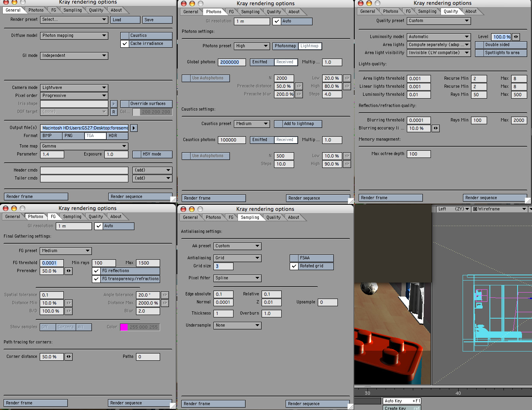532x410 pixels.
Task: Open the Luminosity model Automatic dropdown
Action: 439,37
